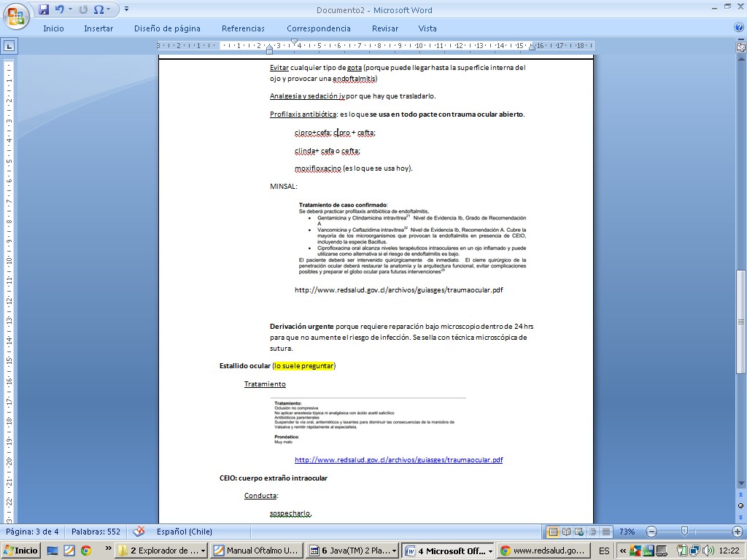Switch to Full Screen Reading view
This screenshot has width=747, height=560.
[x=567, y=532]
